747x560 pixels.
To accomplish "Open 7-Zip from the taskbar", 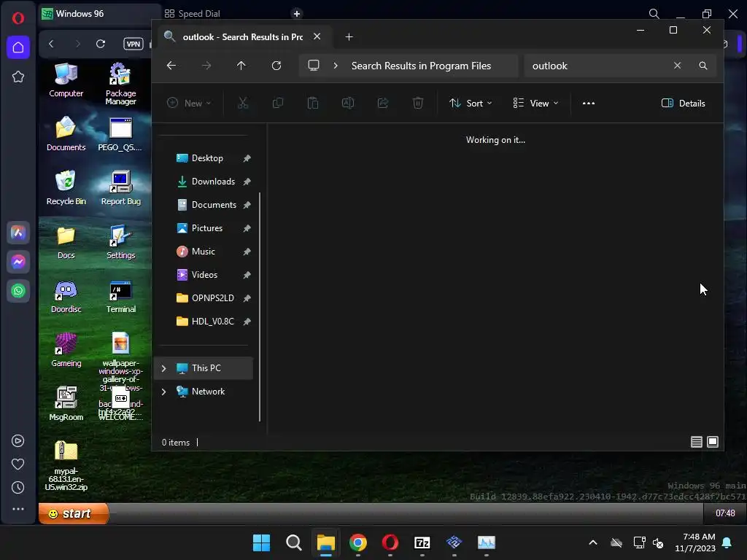I will coord(422,542).
